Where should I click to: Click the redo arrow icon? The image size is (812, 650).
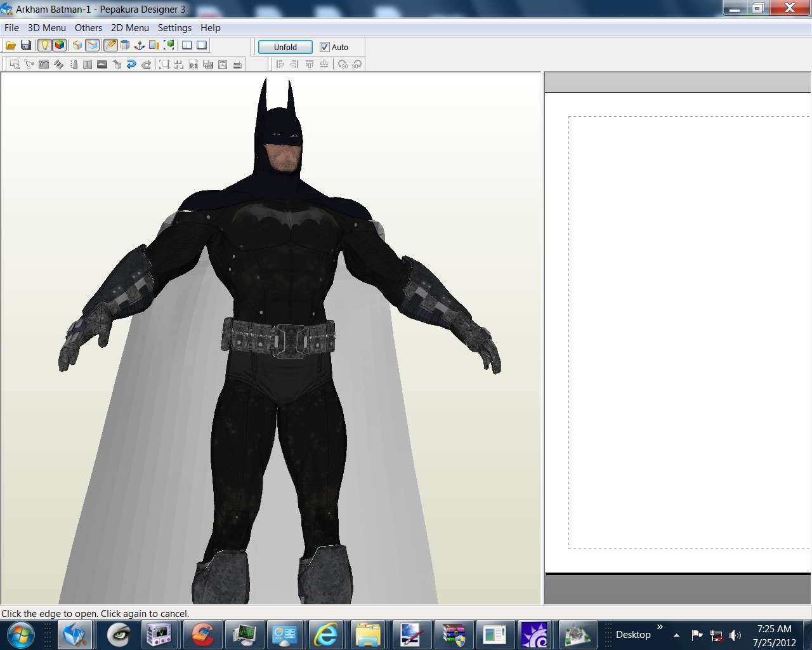tap(147, 63)
